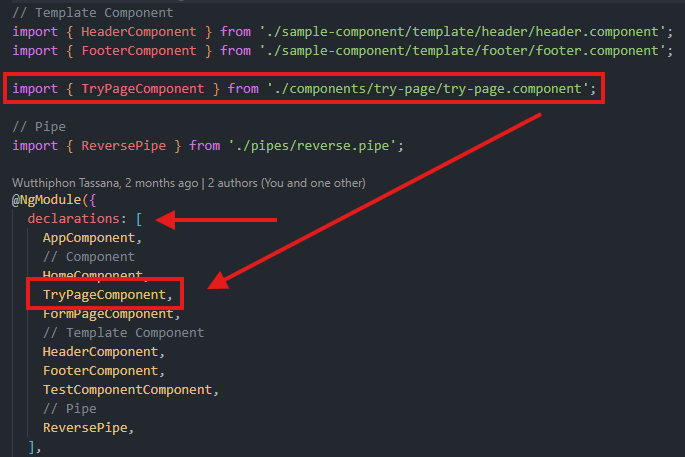Click FormPageComponent in the declarations list
685x457 pixels.
108,314
